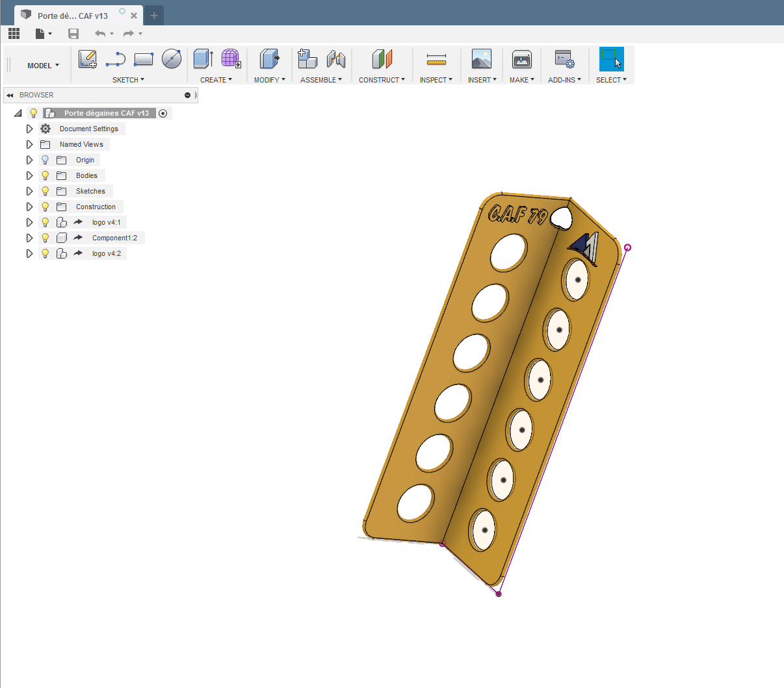Select the Extrude tool icon
The width and height of the screenshot is (784, 688).
pos(203,59)
